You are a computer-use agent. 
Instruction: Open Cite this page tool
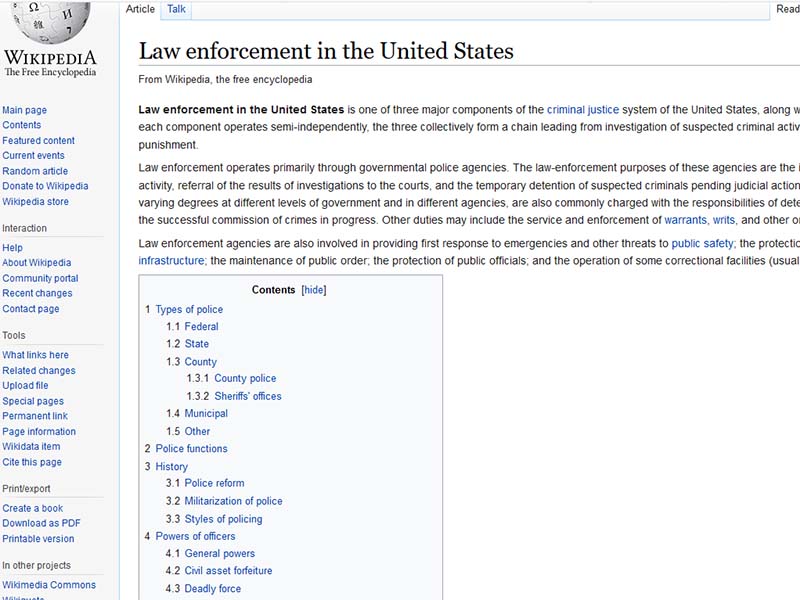32,462
